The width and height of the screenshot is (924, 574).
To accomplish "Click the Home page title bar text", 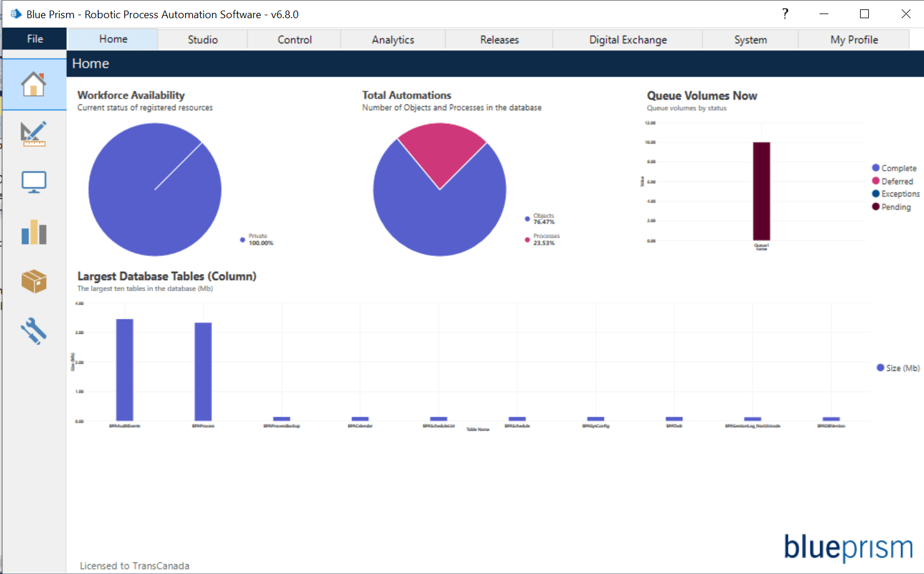I will coord(90,63).
